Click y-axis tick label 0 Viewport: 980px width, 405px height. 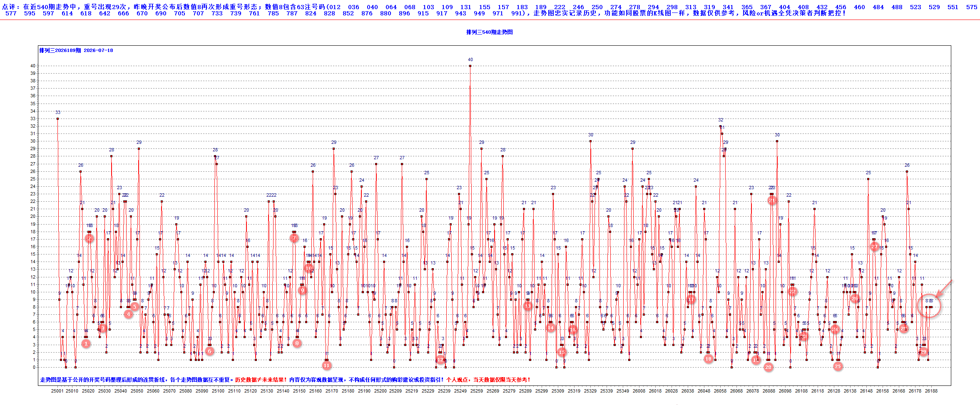point(34,368)
